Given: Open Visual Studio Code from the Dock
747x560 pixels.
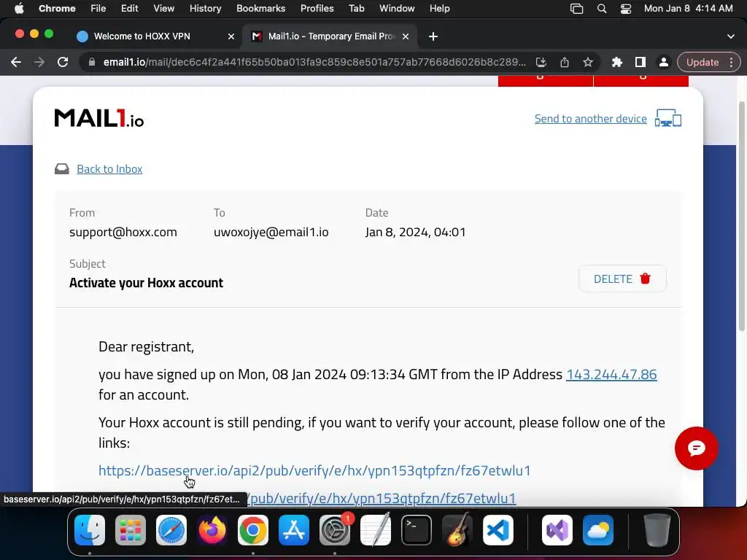Looking at the screenshot, I should point(498,530).
